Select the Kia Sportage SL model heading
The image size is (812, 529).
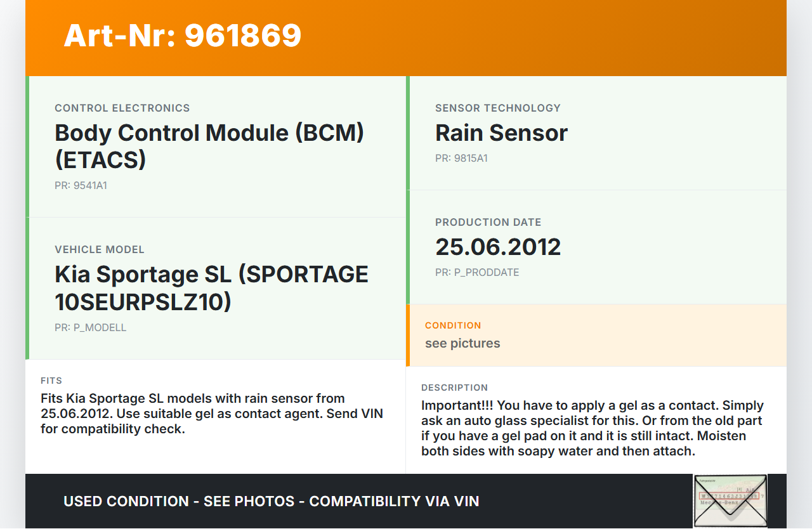click(x=211, y=288)
